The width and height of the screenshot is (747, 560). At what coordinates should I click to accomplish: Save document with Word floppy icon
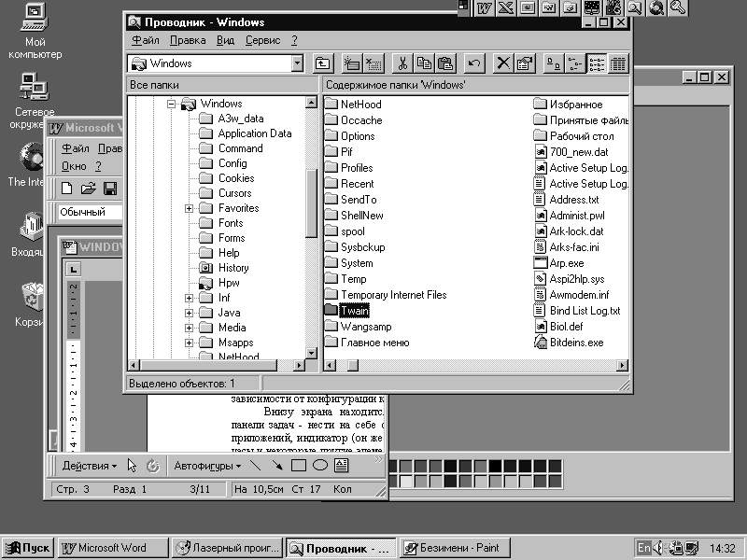click(x=110, y=189)
